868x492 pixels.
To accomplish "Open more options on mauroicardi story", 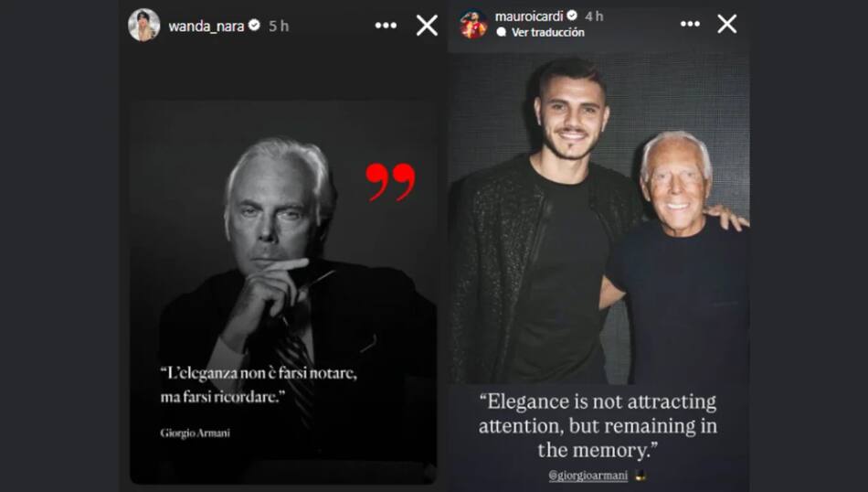I will coord(690,24).
